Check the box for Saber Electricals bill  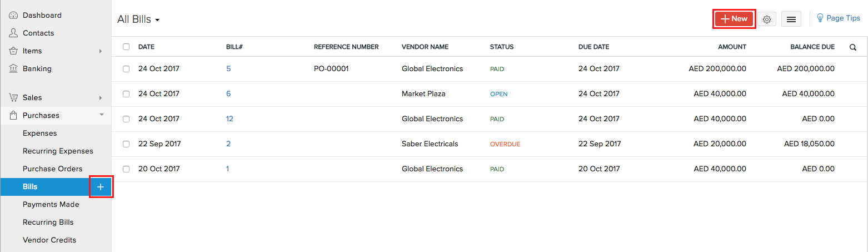(126, 144)
